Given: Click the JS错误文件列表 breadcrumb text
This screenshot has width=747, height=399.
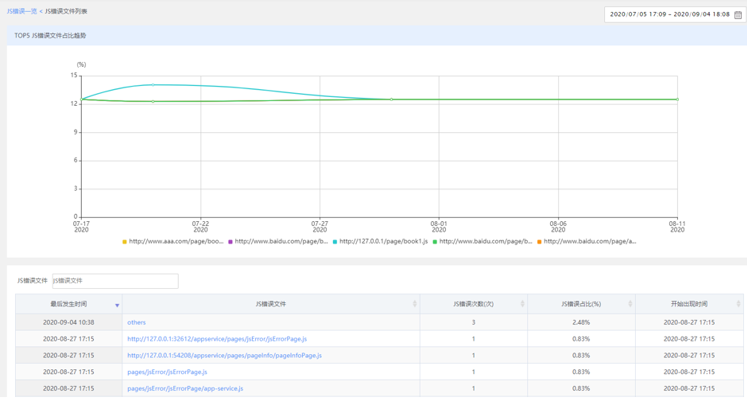Looking at the screenshot, I should (x=66, y=11).
